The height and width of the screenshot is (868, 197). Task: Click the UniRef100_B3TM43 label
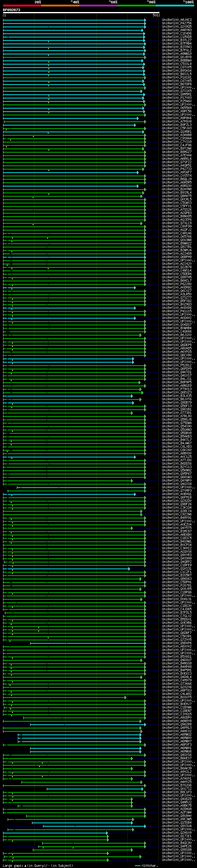pyautogui.click(x=177, y=47)
